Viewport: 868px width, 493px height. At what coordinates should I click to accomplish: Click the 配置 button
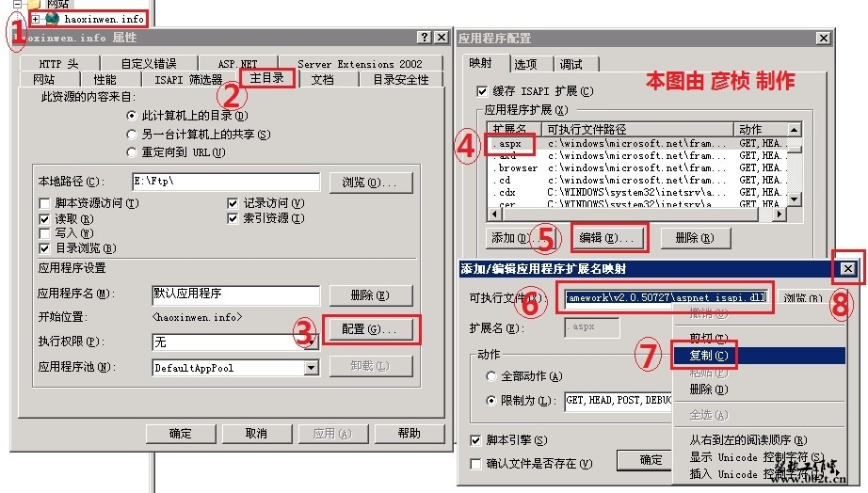[369, 329]
